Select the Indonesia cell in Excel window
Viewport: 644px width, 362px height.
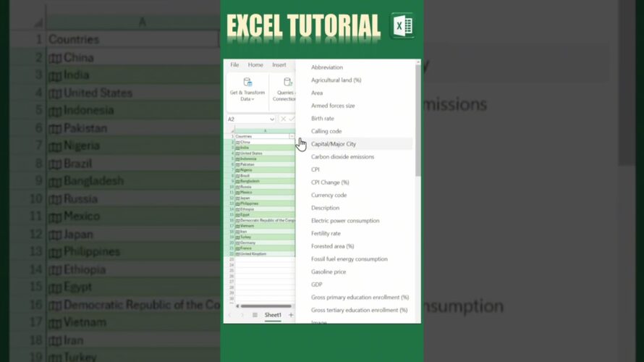click(x=265, y=159)
